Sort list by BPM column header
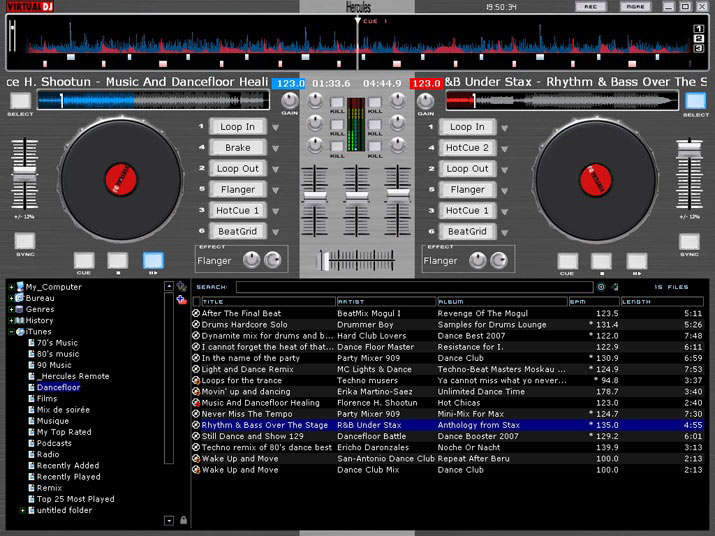 point(594,302)
